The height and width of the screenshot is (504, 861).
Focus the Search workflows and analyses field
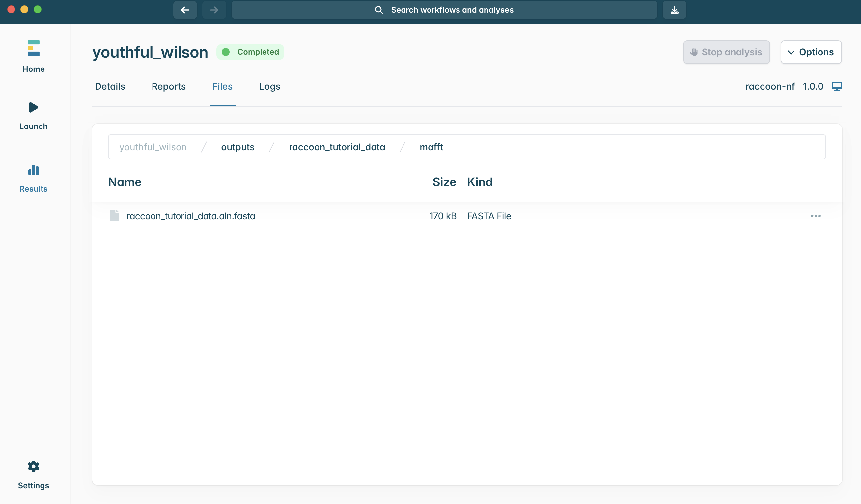coord(444,10)
